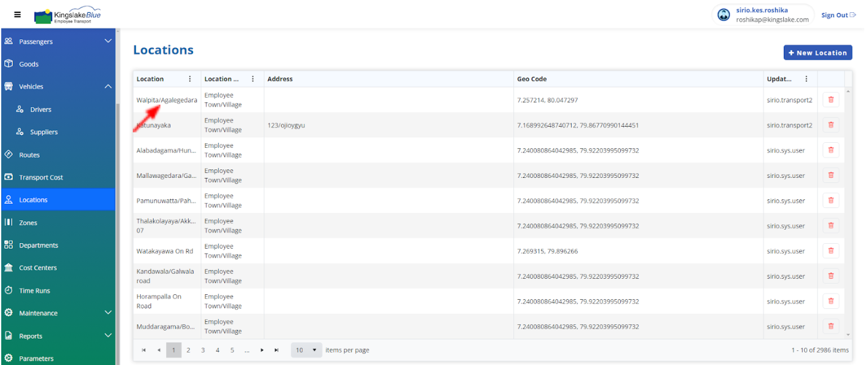868x365 pixels.
Task: Toggle the hamburger menu icon
Action: [x=17, y=15]
